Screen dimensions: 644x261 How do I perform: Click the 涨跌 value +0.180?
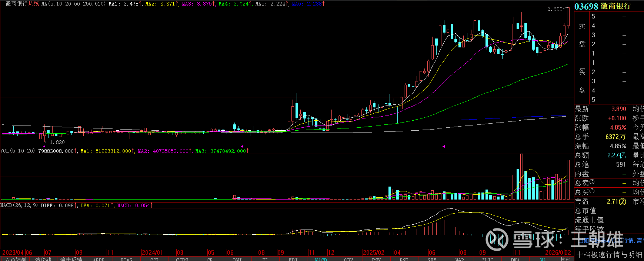tap(617, 118)
